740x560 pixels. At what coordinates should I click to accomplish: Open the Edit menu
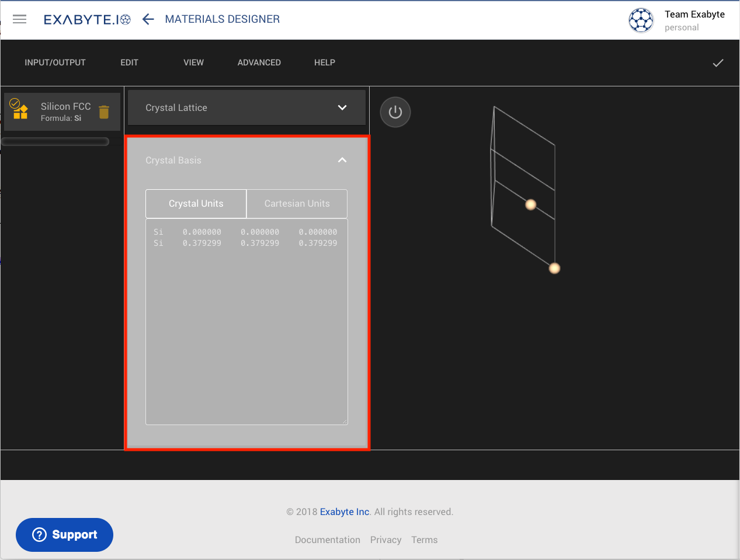coord(129,62)
